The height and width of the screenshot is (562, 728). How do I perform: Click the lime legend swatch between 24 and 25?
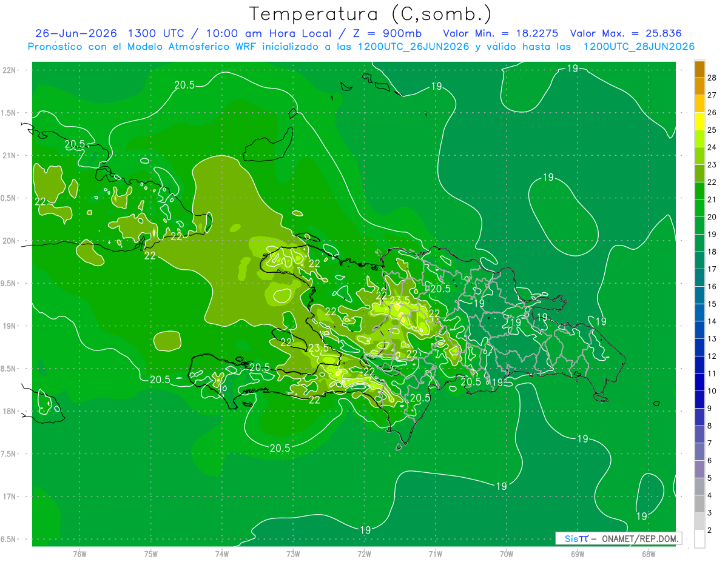699,138
